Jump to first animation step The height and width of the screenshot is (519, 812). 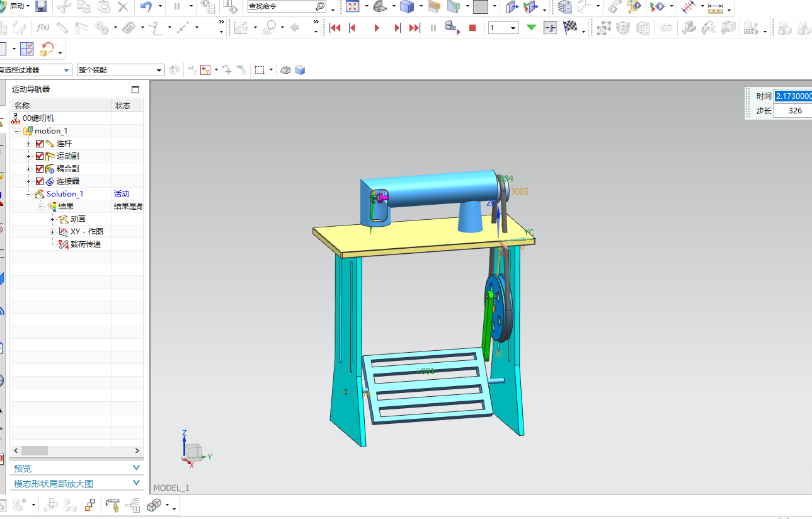point(335,28)
